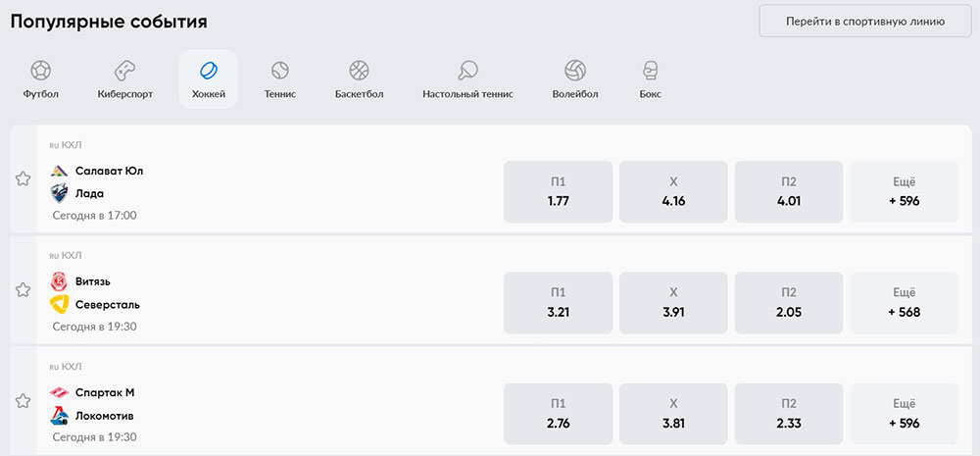The height and width of the screenshot is (456, 980).
Task: Select the Футбол sport icon
Action: pos(41,71)
